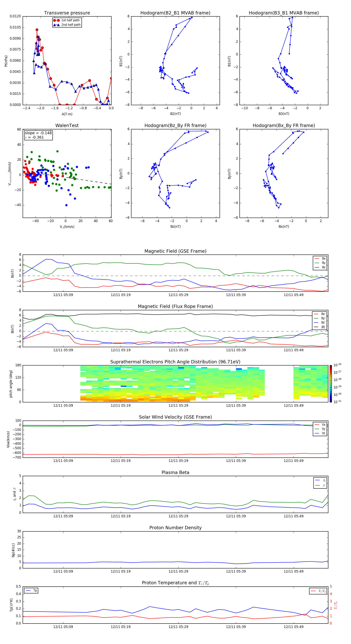Click 'Hodogram(Bz_By FR frame)' title

[175, 125]
